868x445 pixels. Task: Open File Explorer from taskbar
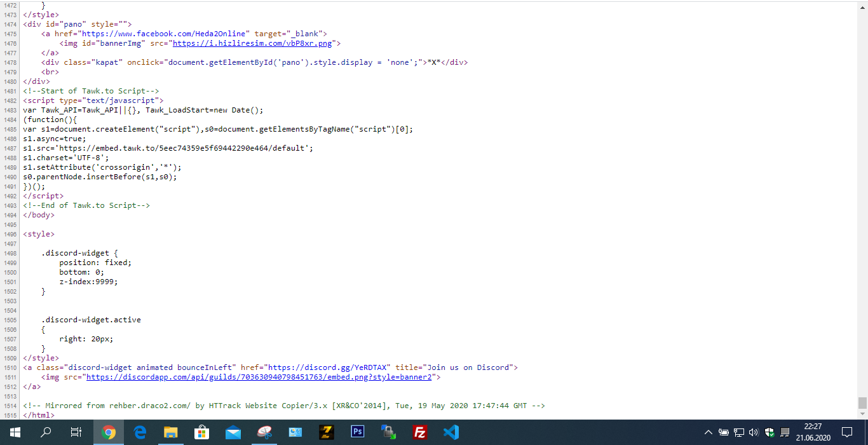click(171, 432)
